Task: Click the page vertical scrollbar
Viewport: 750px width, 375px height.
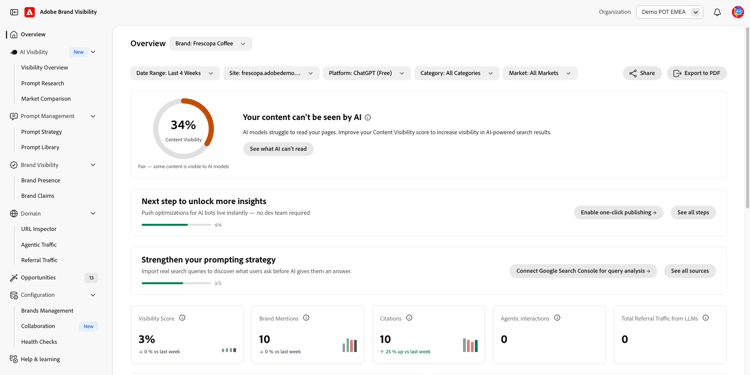Action: pyautogui.click(x=747, y=117)
